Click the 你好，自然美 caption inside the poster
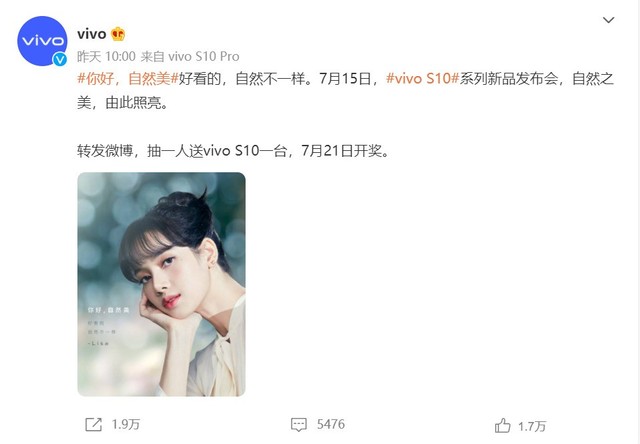 click(108, 310)
